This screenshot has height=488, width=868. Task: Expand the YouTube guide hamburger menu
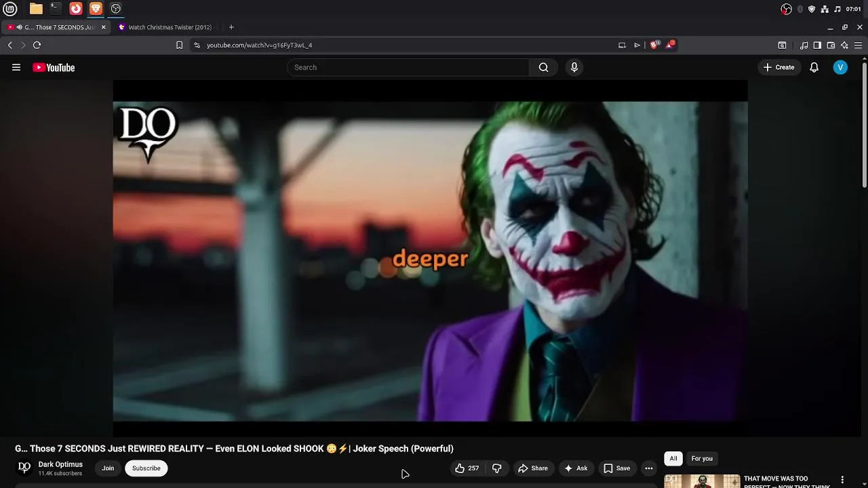pos(16,67)
